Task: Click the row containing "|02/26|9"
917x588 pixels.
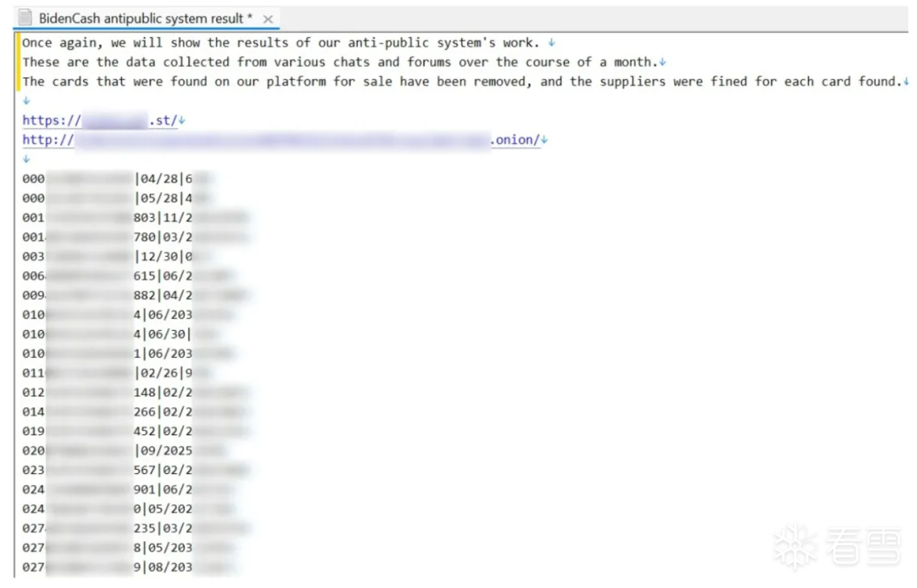Action: click(x=118, y=373)
